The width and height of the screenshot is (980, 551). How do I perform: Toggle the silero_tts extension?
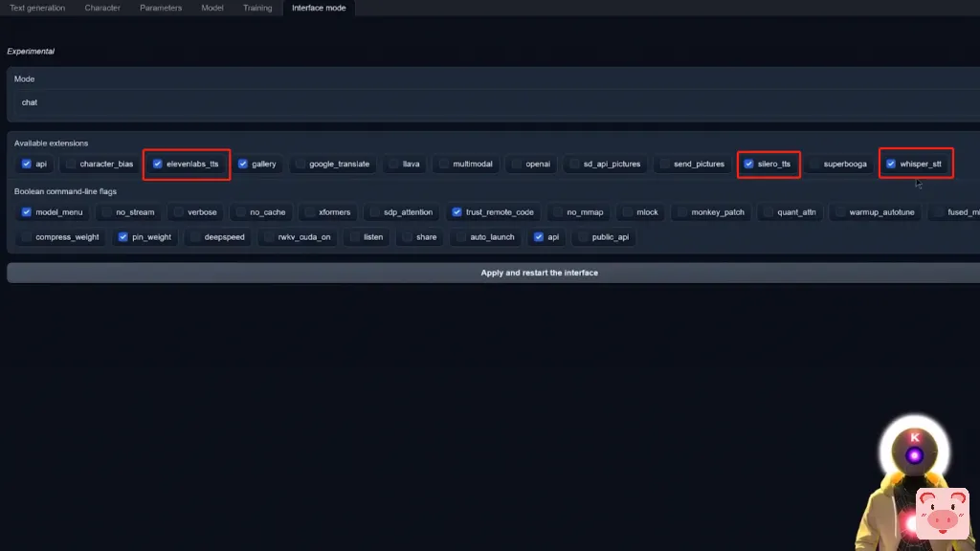click(748, 164)
